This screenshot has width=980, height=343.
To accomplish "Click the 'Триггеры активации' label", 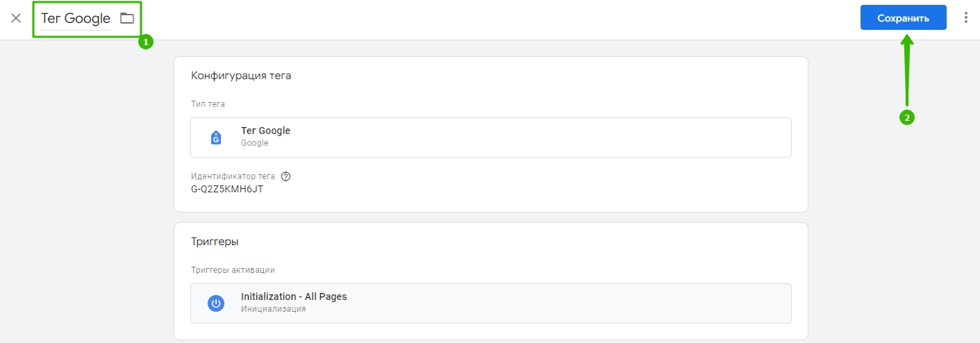I will [x=233, y=270].
